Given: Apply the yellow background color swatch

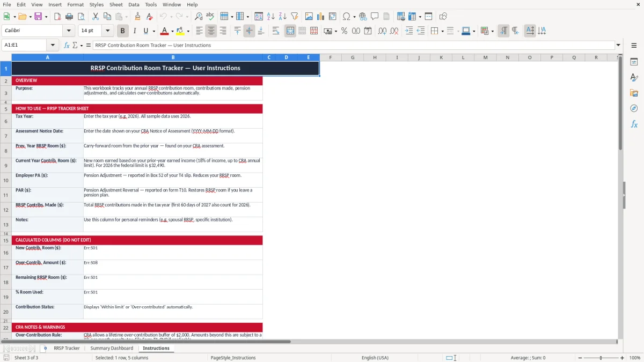Looking at the screenshot, I should point(180,31).
